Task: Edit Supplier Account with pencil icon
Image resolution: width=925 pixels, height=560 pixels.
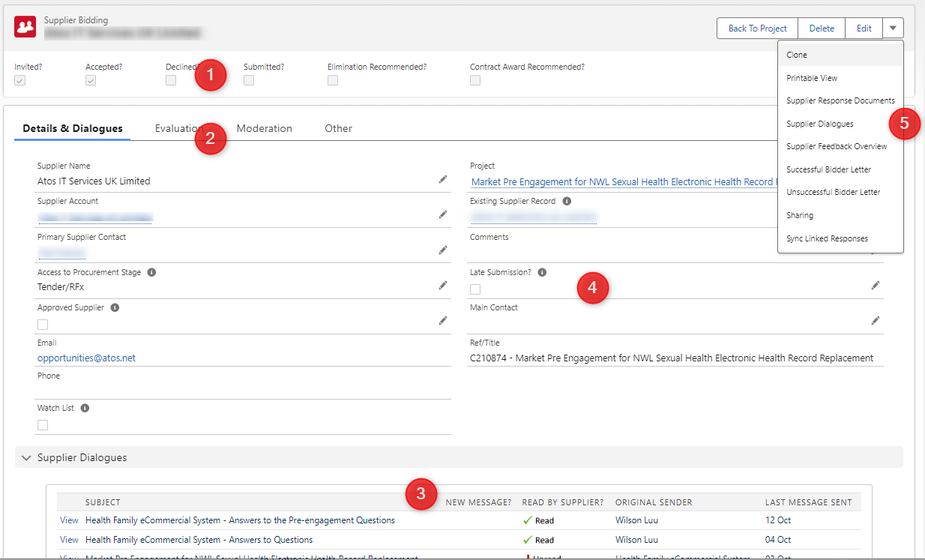Action: (443, 214)
